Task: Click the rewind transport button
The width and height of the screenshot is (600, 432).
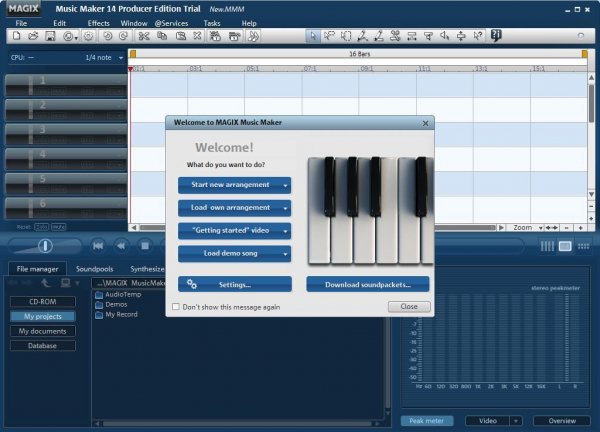Action: [121, 246]
